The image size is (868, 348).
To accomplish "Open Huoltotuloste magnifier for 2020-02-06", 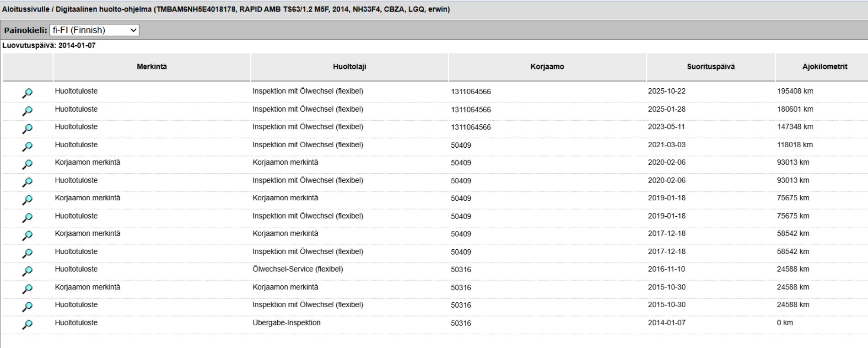I will (x=27, y=182).
